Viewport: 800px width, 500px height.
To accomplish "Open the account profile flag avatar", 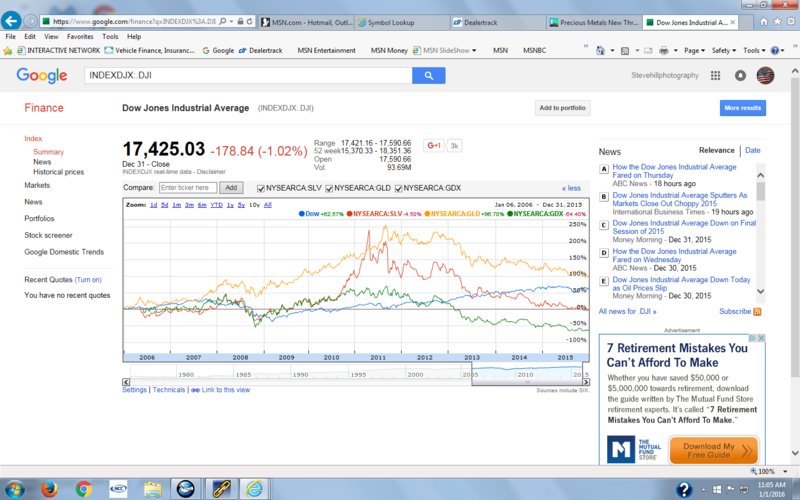I will [x=765, y=76].
